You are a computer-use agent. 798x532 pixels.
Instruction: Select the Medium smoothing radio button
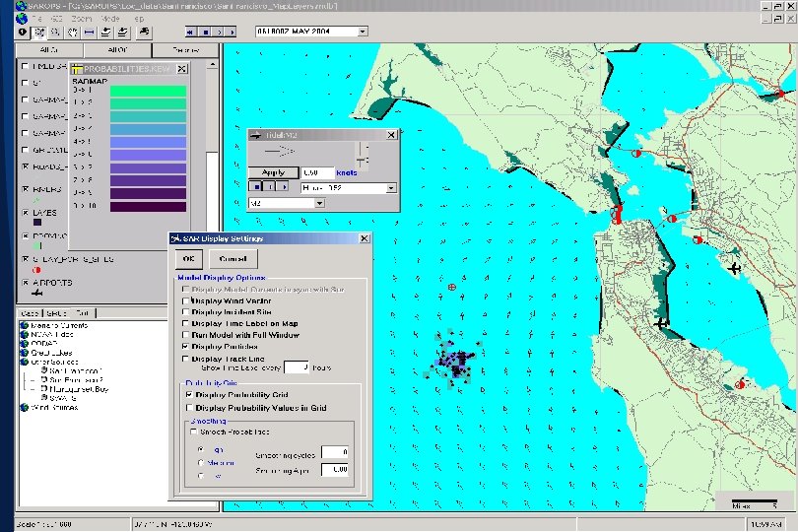[x=202, y=462]
